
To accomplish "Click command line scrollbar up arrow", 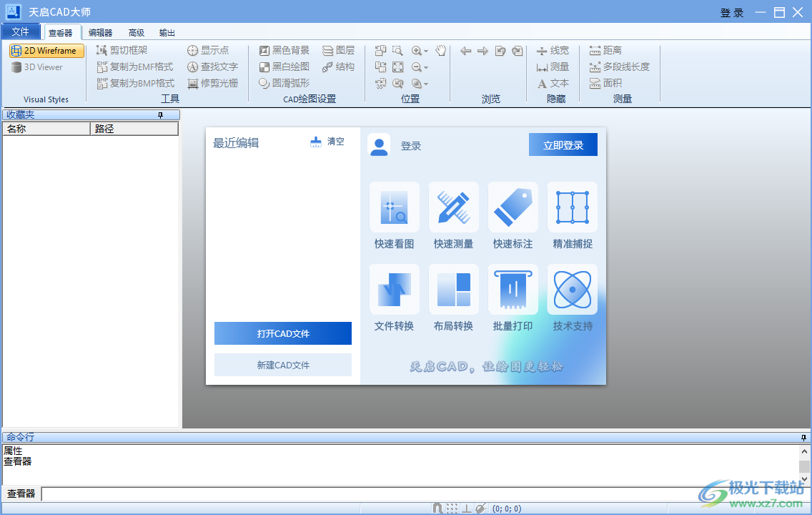I will [x=804, y=451].
